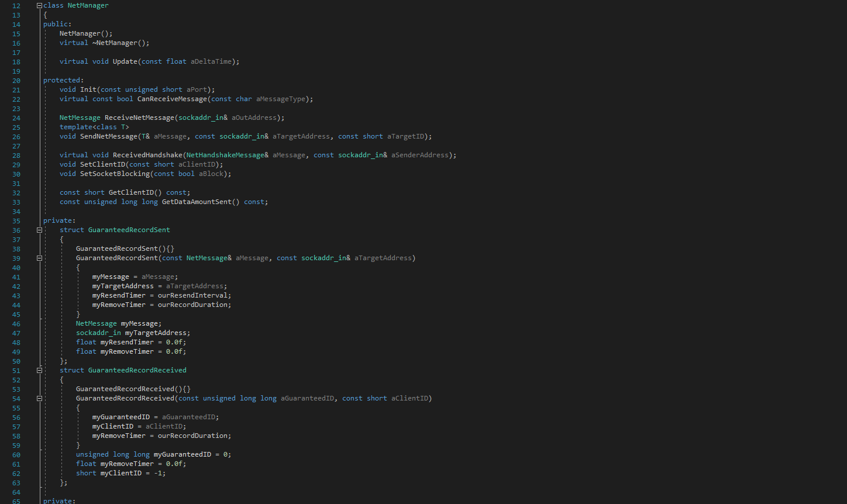Viewport: 847px width, 504px height.
Task: Click 'CanReceiveMessage' function name
Action: tap(172, 99)
